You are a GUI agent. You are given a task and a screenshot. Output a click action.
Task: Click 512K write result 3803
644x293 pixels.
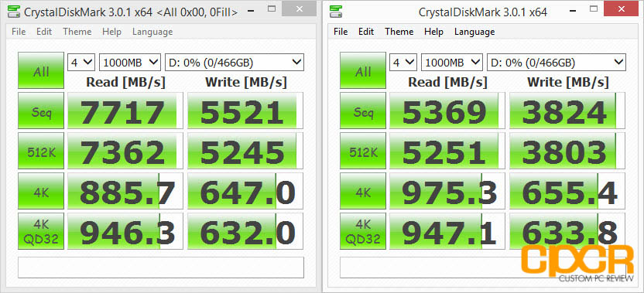coord(567,151)
